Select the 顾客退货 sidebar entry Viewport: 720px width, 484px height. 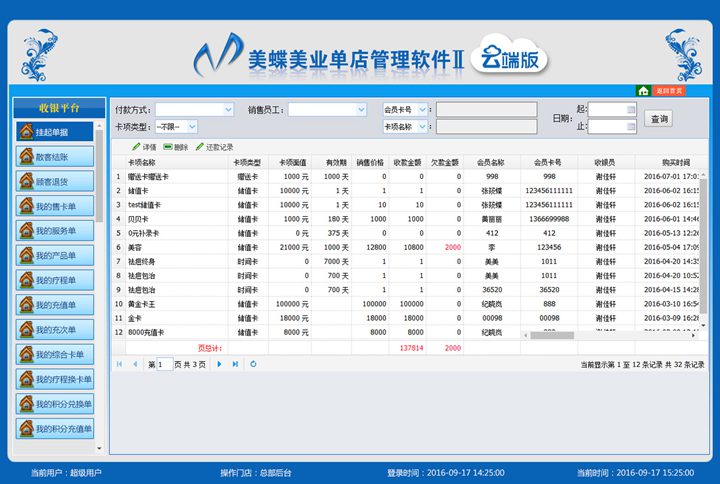[x=54, y=181]
